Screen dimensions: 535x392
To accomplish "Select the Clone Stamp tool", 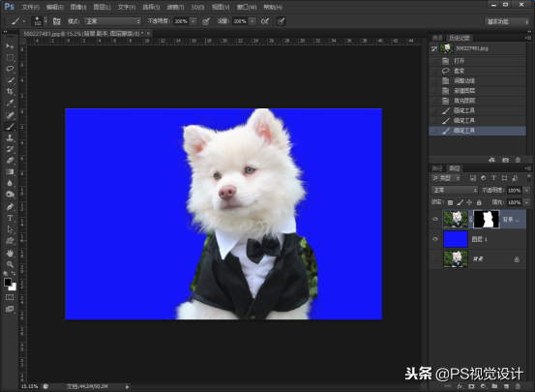I will [10, 138].
